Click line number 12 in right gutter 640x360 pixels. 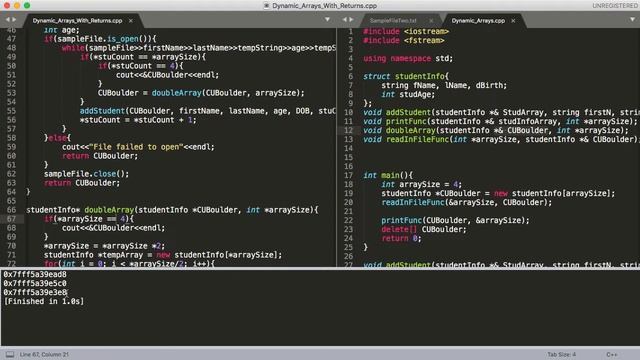coord(348,130)
